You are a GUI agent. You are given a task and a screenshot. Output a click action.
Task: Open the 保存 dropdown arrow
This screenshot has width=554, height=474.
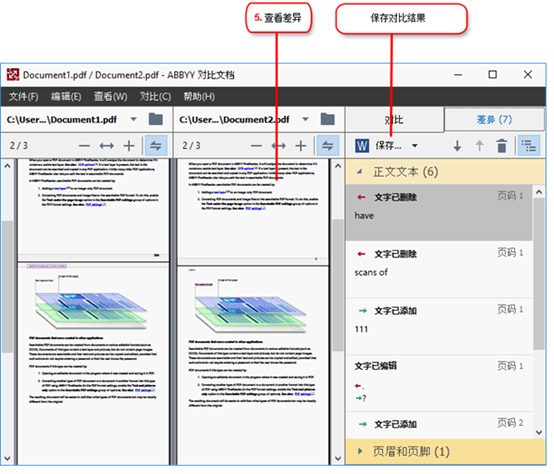(x=415, y=146)
